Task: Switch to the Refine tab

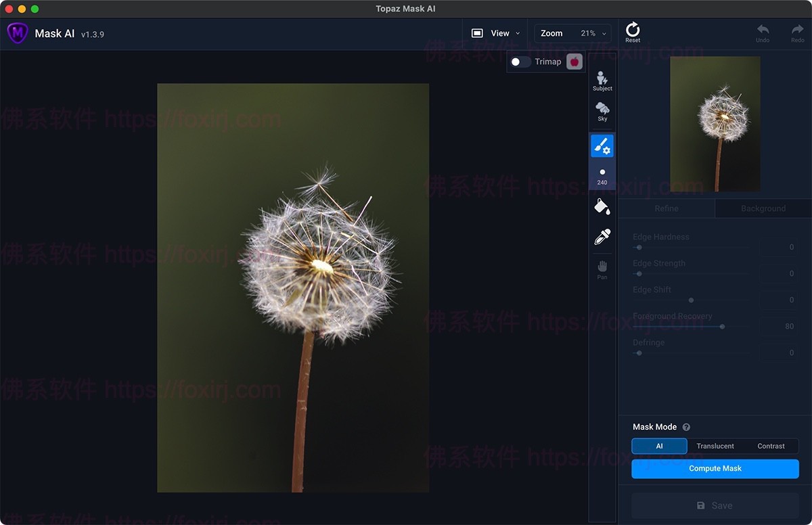Action: pyautogui.click(x=667, y=208)
